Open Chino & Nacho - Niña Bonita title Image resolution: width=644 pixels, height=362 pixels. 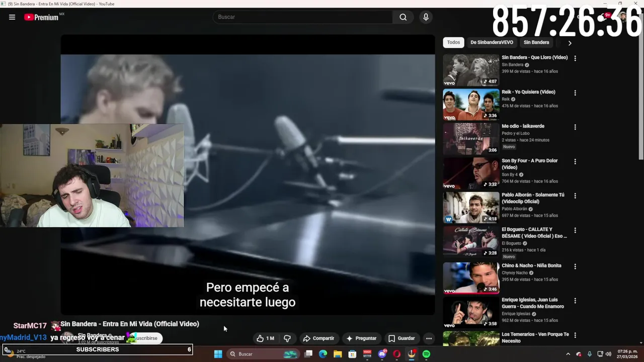(531, 265)
